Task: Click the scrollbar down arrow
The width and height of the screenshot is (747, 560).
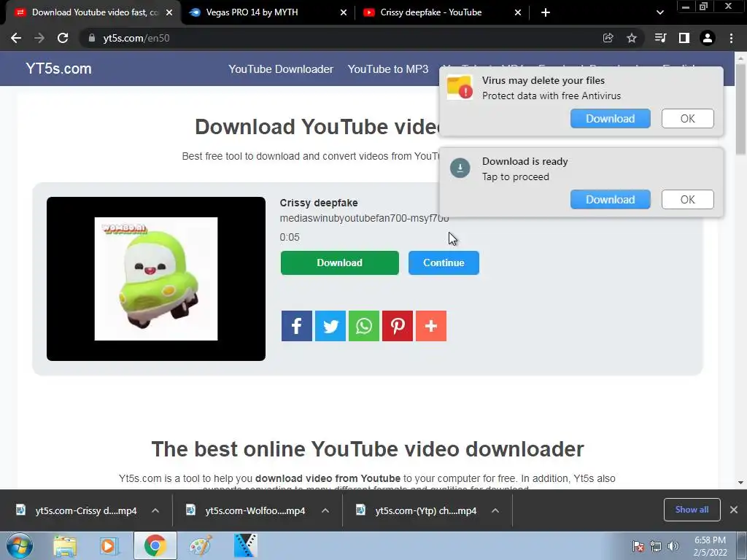Action: pos(740,483)
